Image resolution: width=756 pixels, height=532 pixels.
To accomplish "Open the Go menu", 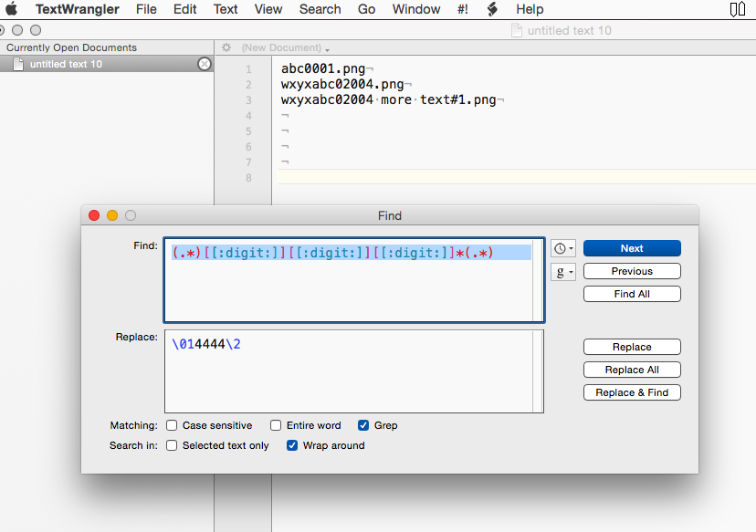I will pos(366,9).
